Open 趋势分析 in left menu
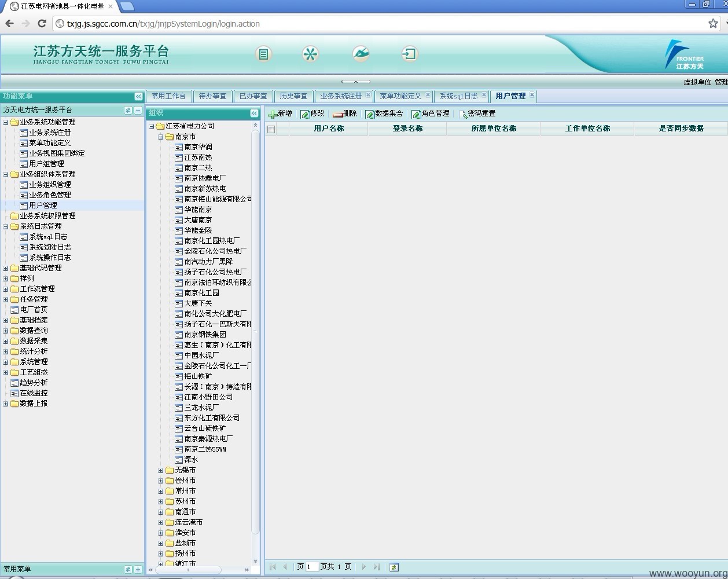This screenshot has height=579, width=728. [34, 383]
